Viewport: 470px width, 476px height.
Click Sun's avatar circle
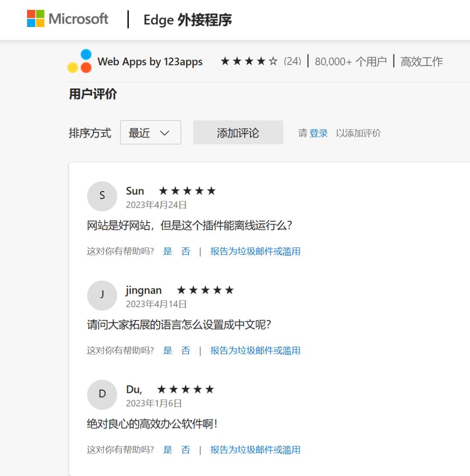(x=102, y=196)
